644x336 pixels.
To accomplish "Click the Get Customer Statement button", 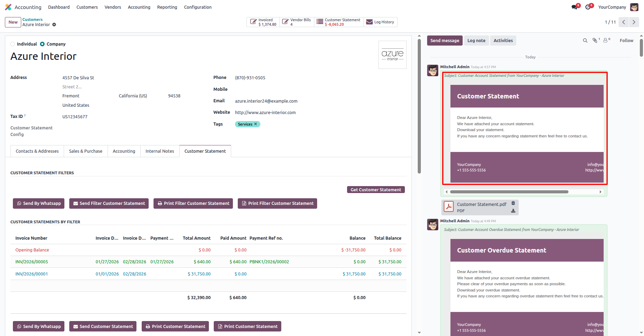I will tap(376, 190).
